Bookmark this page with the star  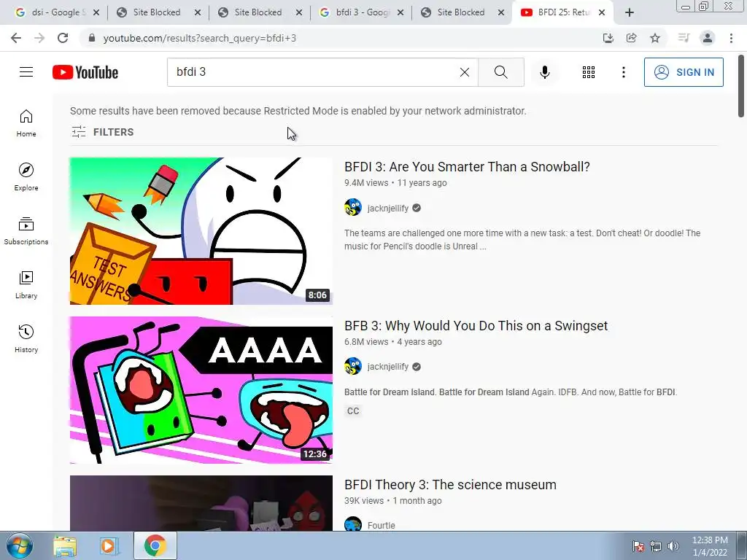click(655, 38)
